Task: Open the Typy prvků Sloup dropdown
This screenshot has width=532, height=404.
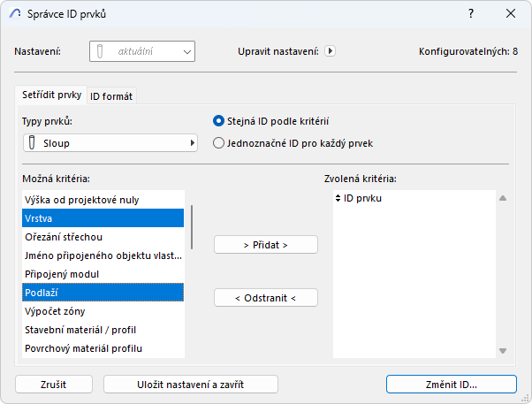Action: (110, 142)
